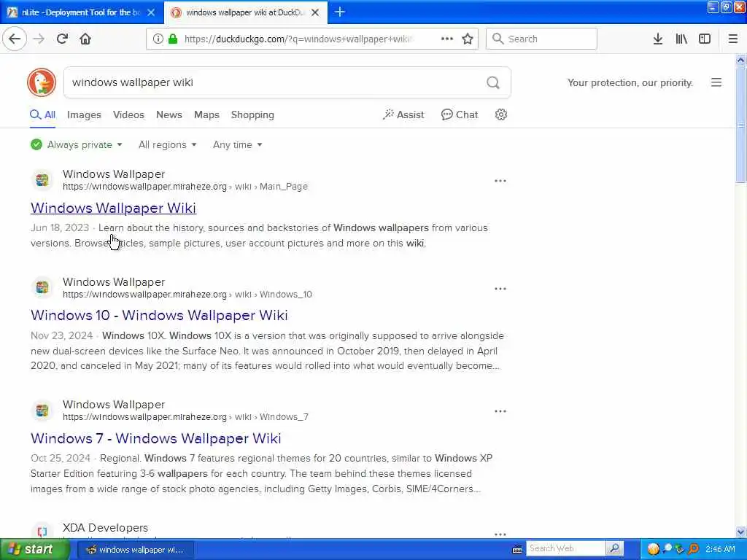The width and height of the screenshot is (747, 560).
Task: Reload the current page
Action: coord(62,39)
